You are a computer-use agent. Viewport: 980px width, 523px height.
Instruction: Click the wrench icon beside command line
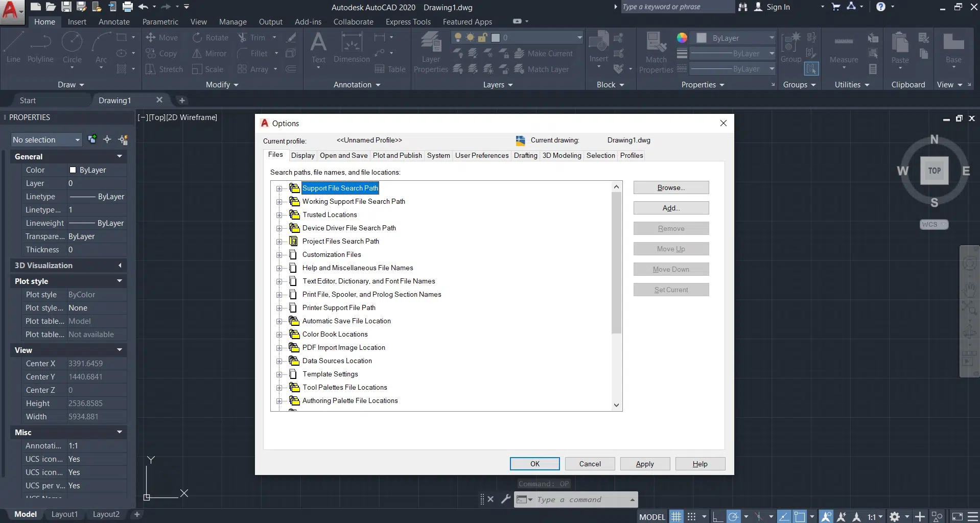(505, 499)
